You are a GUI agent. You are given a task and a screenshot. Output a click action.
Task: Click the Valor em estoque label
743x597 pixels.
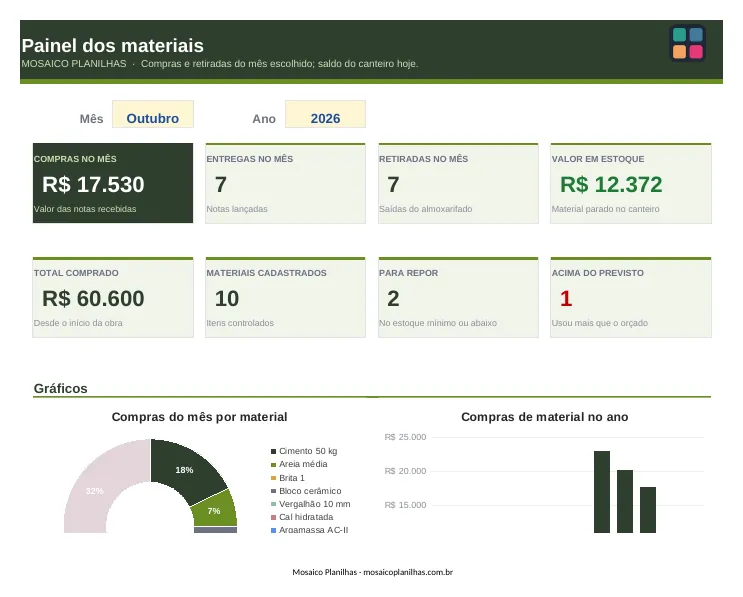pyautogui.click(x=598, y=159)
